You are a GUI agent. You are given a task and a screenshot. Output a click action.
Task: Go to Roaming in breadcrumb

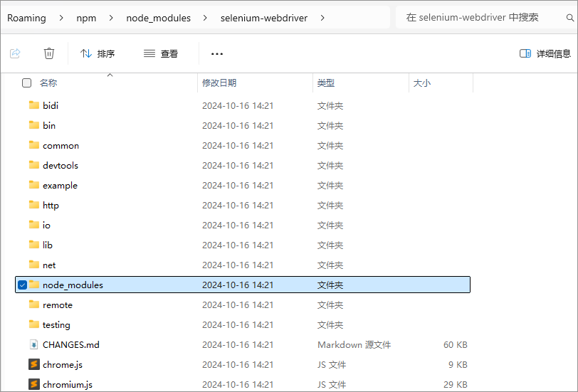click(26, 18)
